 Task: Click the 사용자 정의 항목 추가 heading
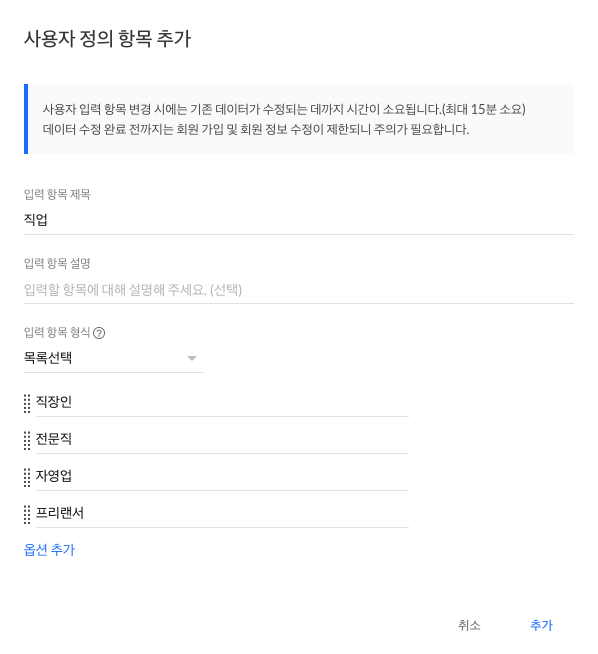point(107,39)
